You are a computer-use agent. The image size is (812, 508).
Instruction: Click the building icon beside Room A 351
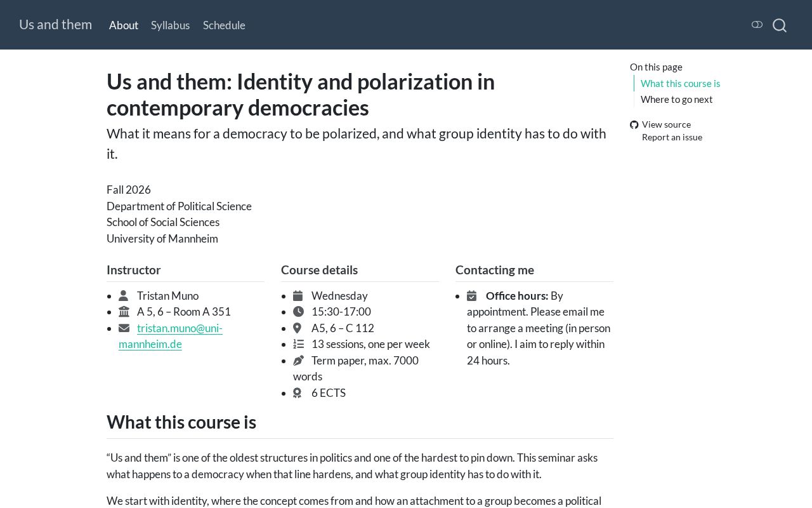124,312
